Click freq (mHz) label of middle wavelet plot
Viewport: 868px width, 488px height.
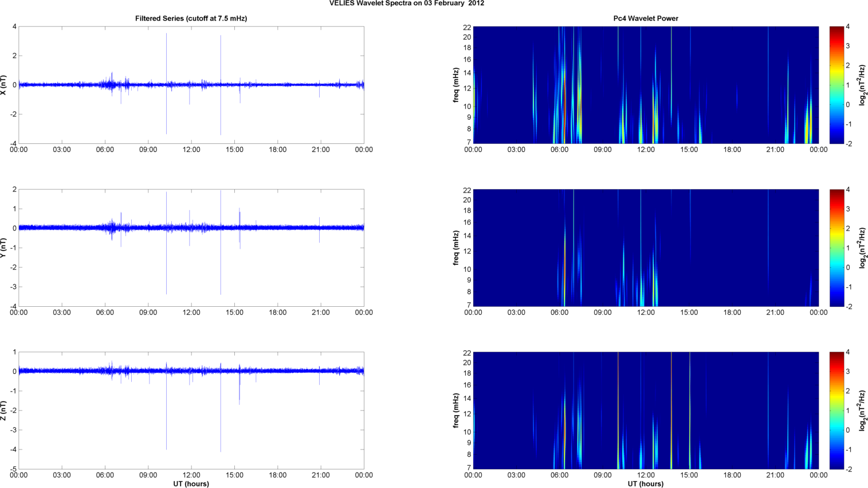pyautogui.click(x=456, y=248)
